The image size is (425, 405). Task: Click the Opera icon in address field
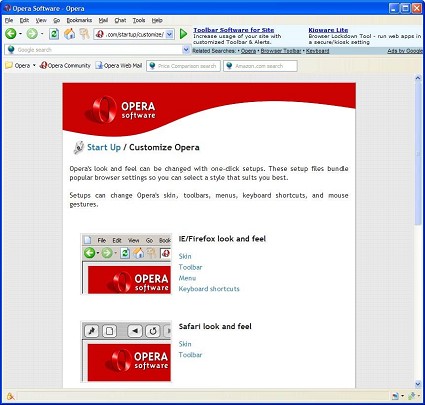[99, 34]
